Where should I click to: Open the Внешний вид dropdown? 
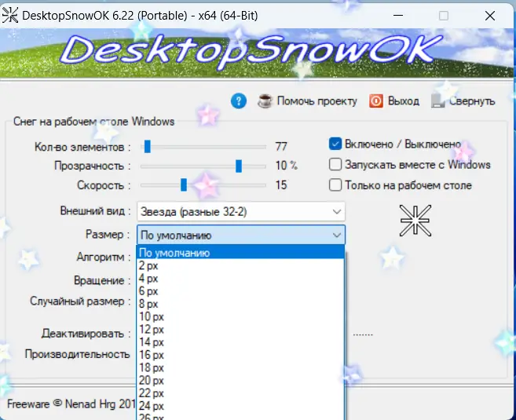coord(241,211)
